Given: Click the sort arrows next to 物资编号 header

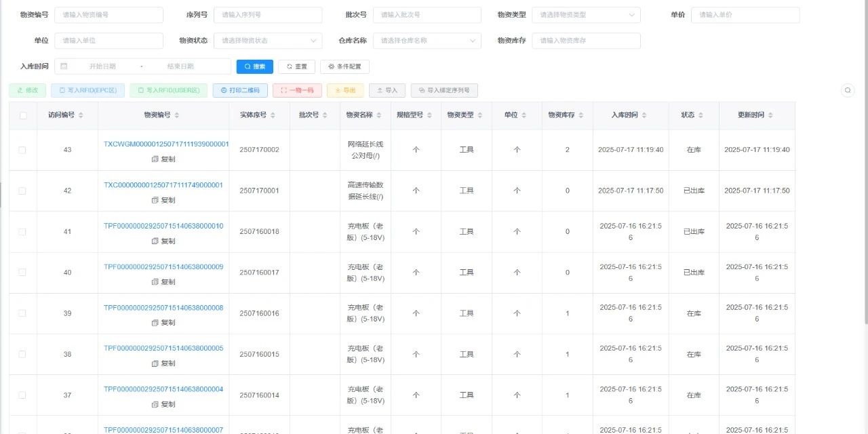Looking at the screenshot, I should (x=177, y=115).
